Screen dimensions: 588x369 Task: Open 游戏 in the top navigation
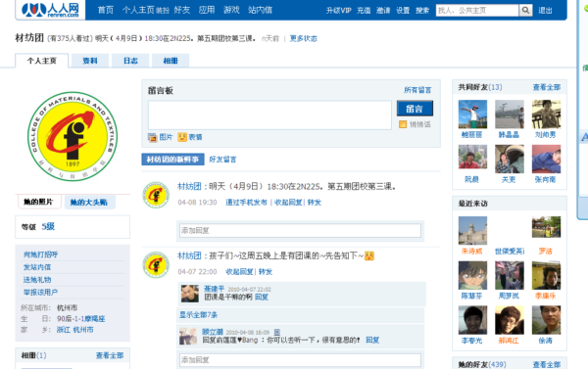(x=231, y=10)
